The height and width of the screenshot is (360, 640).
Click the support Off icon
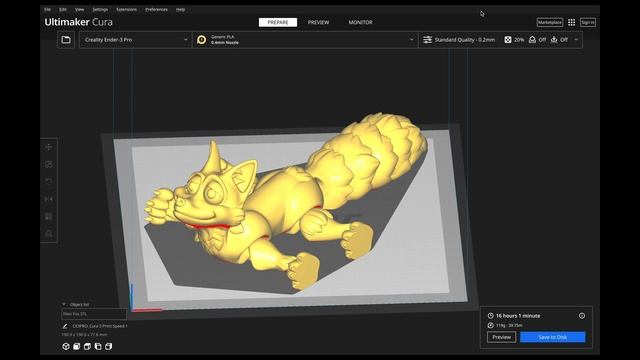pos(532,40)
